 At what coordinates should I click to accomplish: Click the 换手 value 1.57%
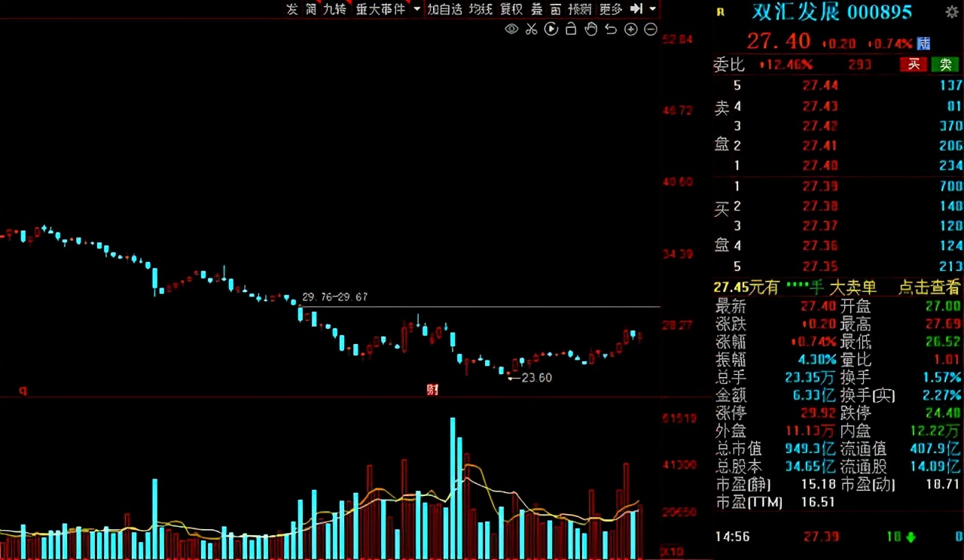coord(941,377)
